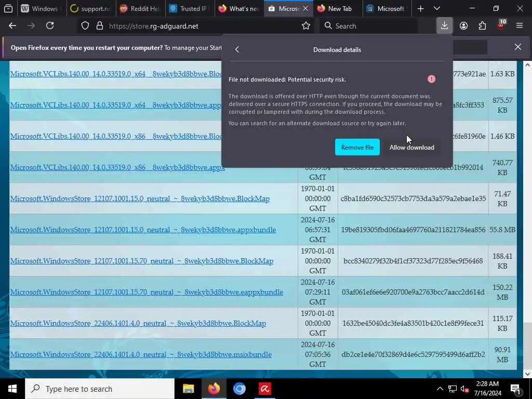Viewport: 532px width, 399px height.
Task: Go back in the Download details panel
Action: pos(237,49)
